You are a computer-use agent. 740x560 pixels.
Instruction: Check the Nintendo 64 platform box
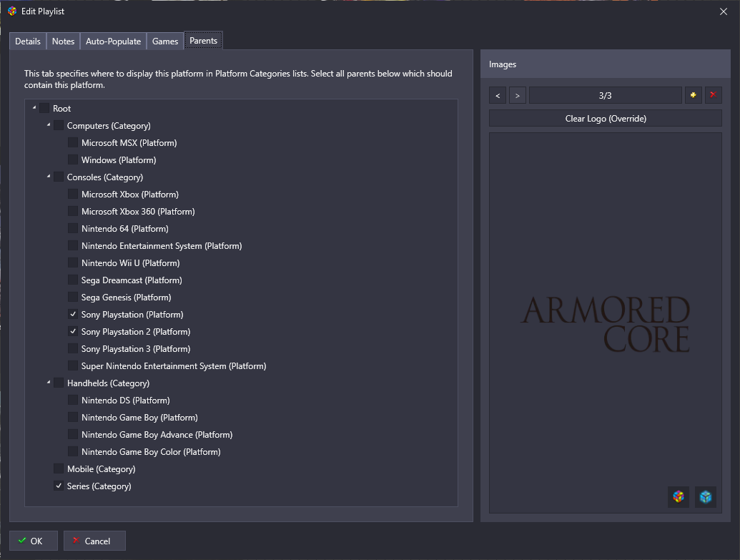(73, 229)
